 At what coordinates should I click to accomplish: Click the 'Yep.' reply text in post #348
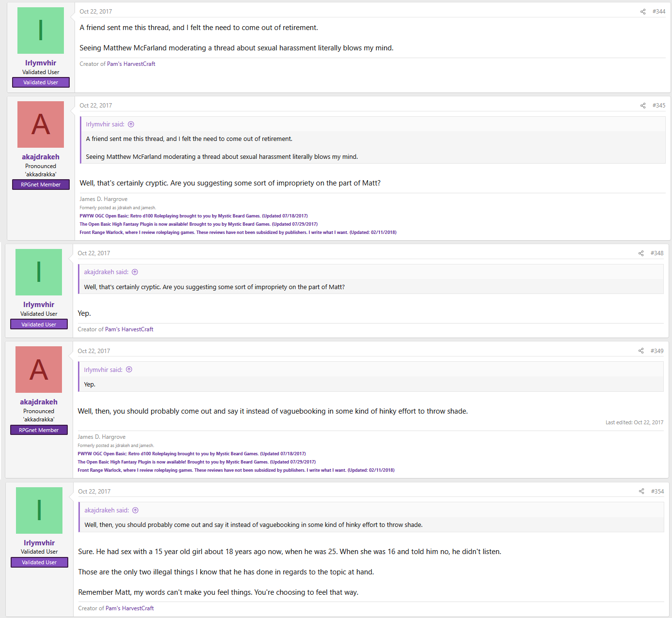(84, 313)
